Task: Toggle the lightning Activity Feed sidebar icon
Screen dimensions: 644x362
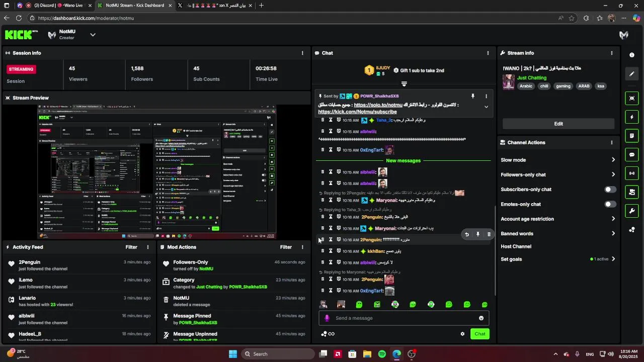Action: 632,117
